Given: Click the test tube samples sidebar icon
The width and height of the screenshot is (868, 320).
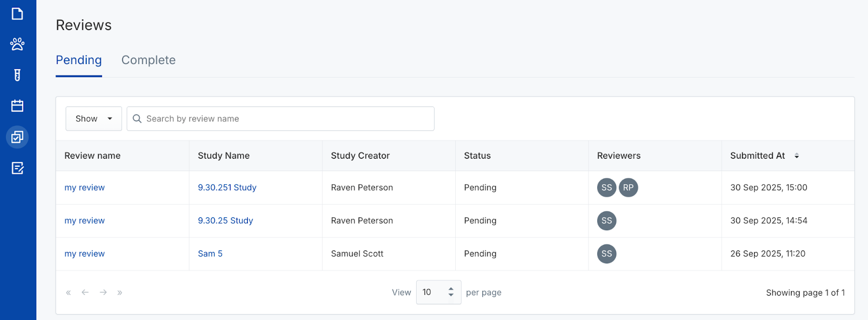Looking at the screenshot, I should (x=17, y=75).
